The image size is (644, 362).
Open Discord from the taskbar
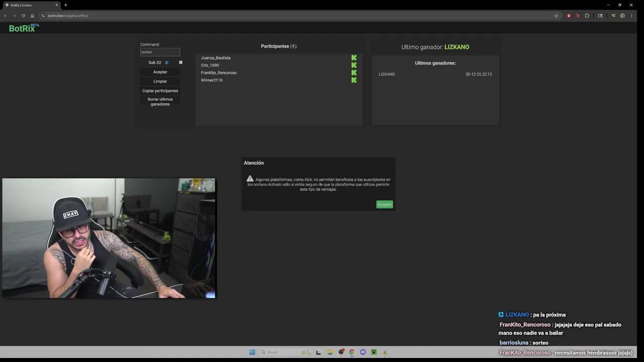[363, 352]
